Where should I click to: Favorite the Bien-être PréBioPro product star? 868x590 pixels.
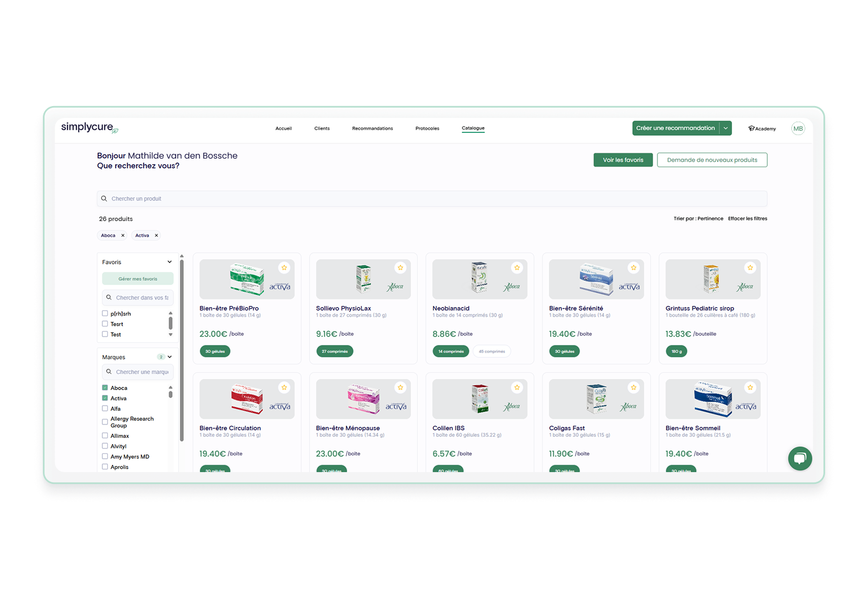[x=284, y=268]
